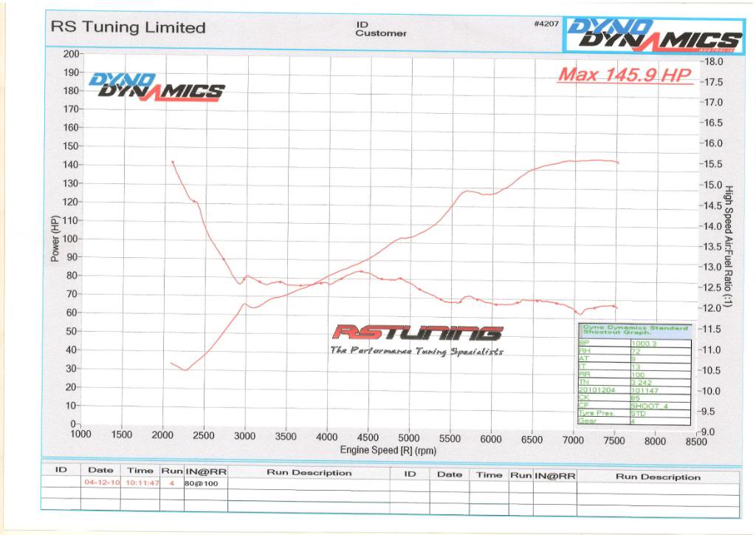Click the 'RS Tuning Limited' title text
The width and height of the screenshot is (756, 535).
coord(128,28)
